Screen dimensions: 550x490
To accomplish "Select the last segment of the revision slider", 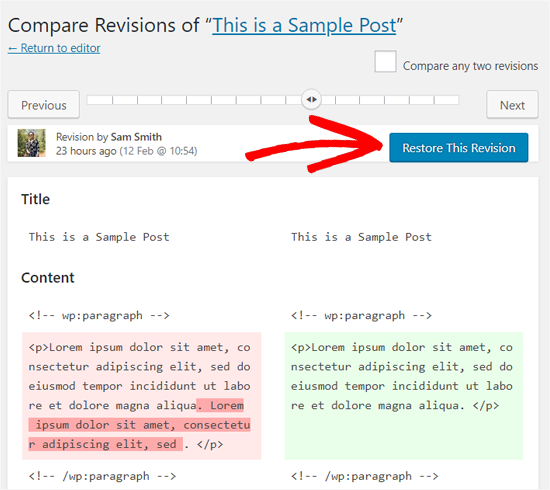I will coord(447,100).
